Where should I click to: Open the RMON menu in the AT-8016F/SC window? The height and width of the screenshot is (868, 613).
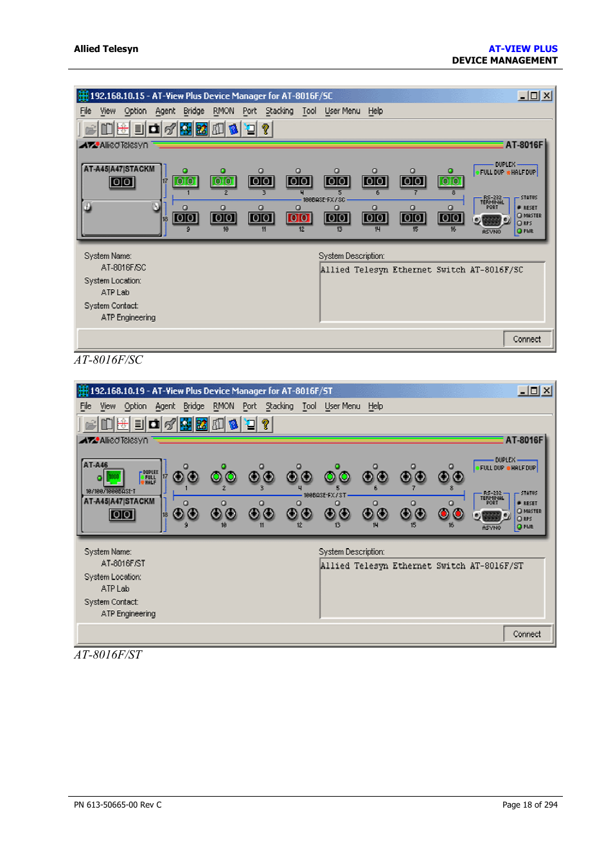pos(224,111)
